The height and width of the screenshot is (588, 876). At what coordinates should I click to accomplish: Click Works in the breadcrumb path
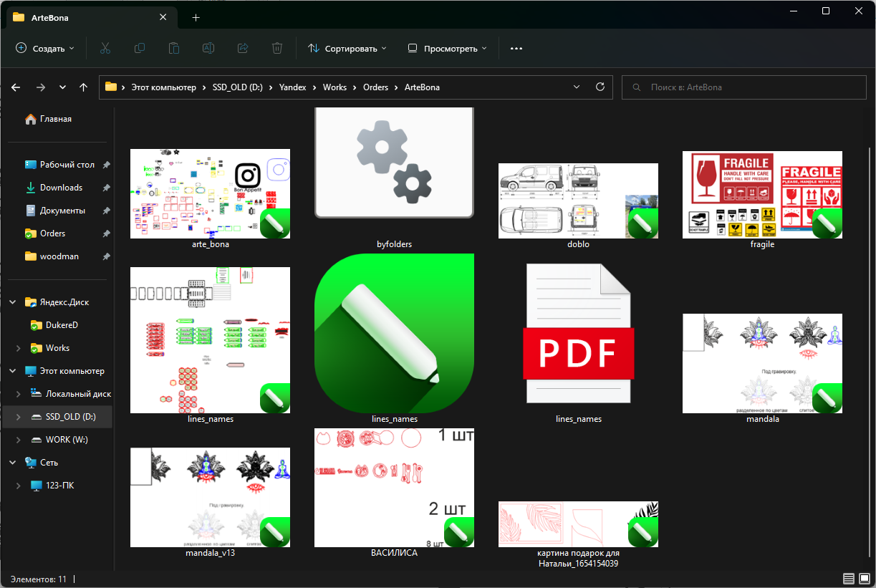pyautogui.click(x=334, y=87)
